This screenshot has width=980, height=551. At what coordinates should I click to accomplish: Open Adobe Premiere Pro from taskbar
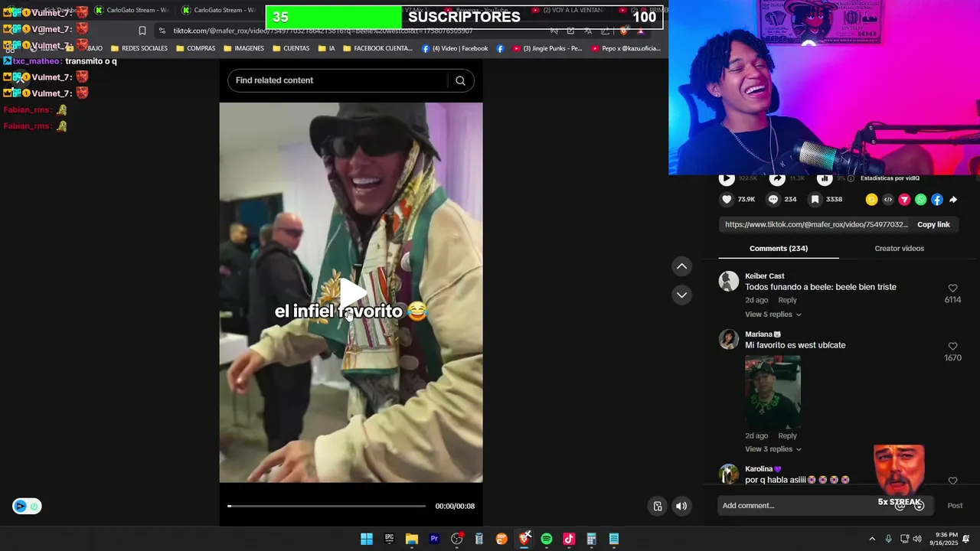[434, 539]
